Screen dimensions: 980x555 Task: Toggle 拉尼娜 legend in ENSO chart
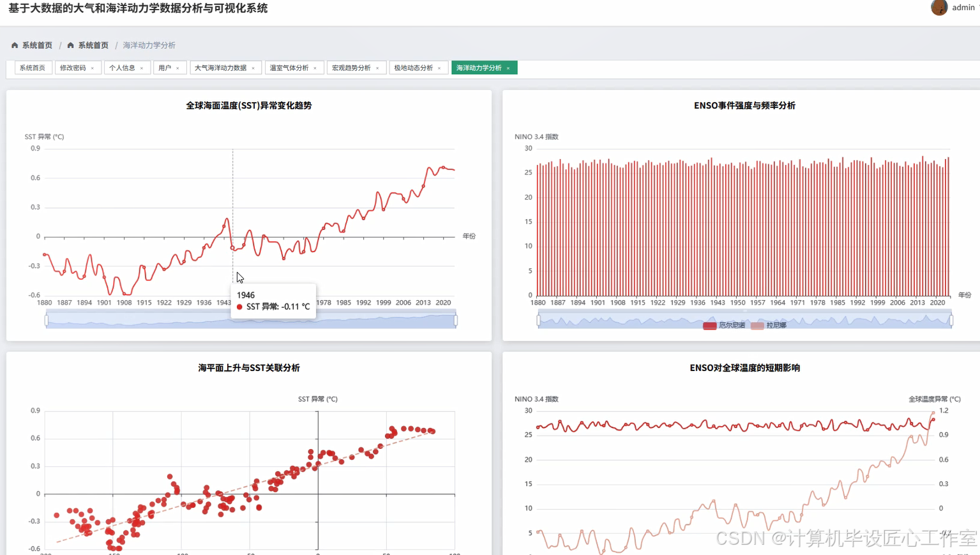(769, 326)
